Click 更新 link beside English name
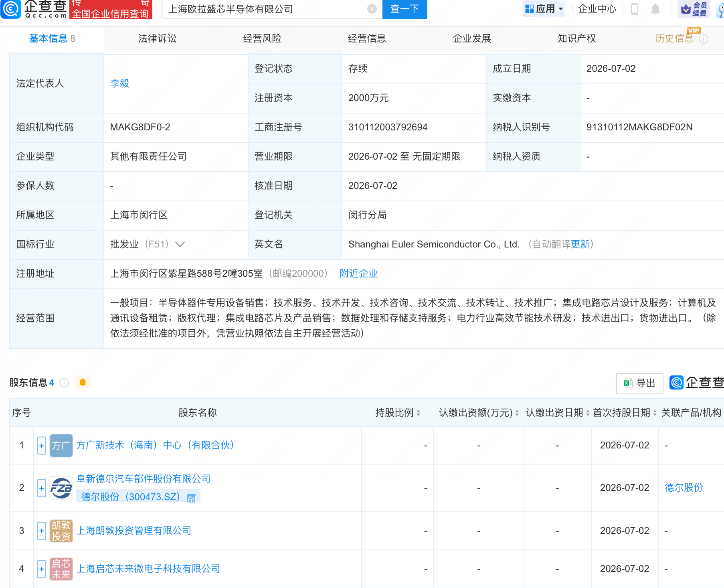 (580, 244)
